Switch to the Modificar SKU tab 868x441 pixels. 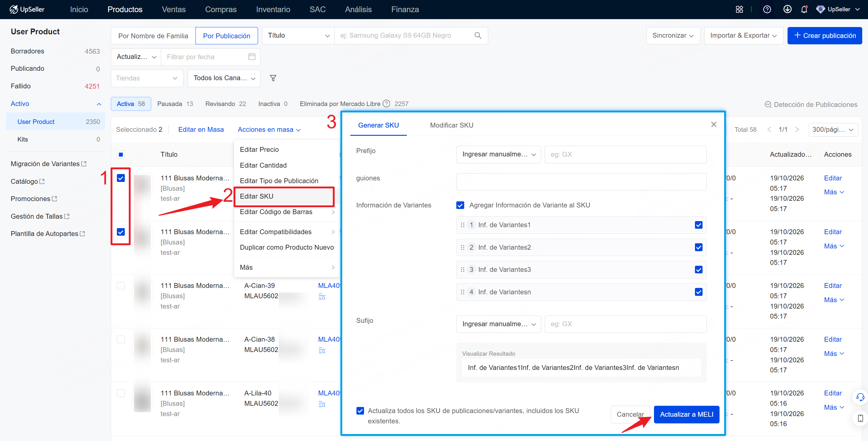(x=451, y=125)
